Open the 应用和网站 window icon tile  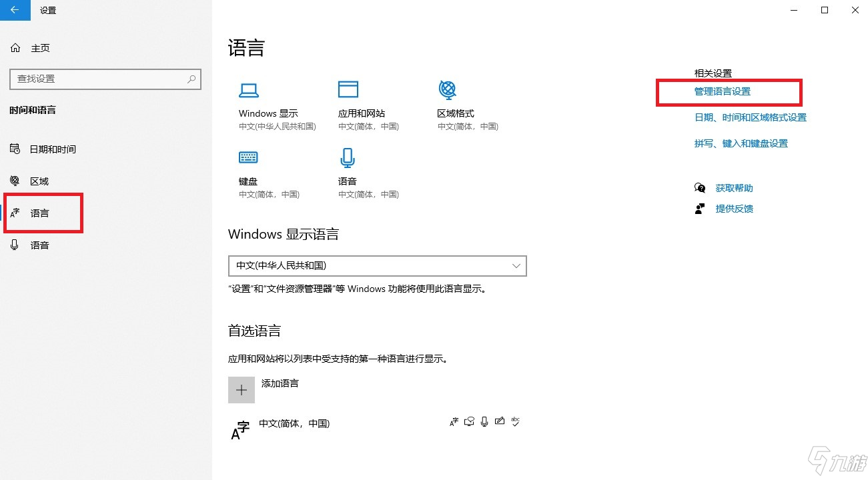[x=348, y=89]
